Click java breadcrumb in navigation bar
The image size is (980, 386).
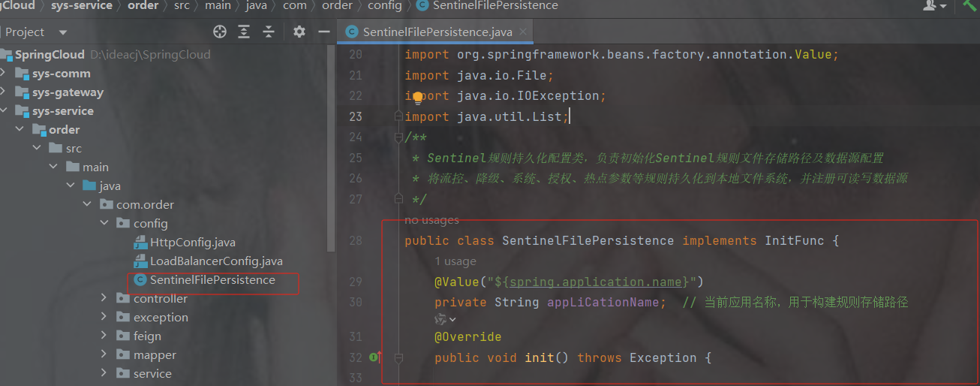coord(257,5)
